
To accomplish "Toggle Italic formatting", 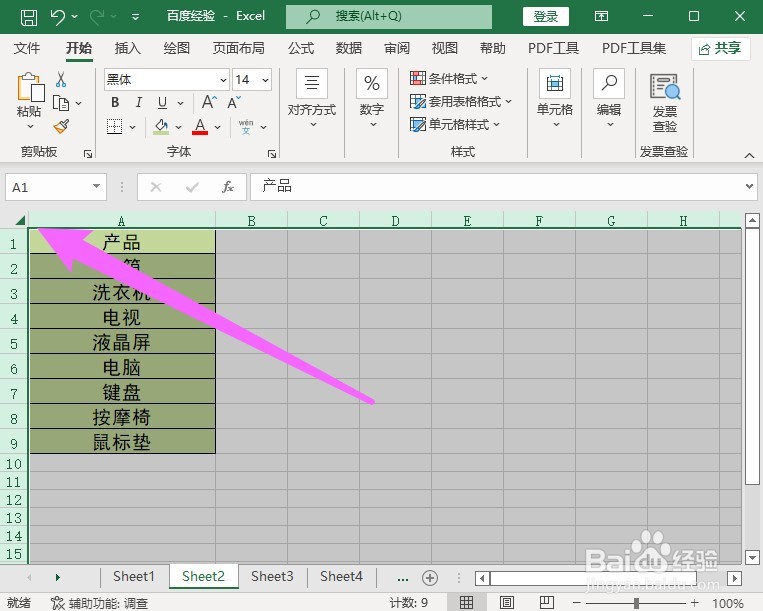I will (x=139, y=102).
